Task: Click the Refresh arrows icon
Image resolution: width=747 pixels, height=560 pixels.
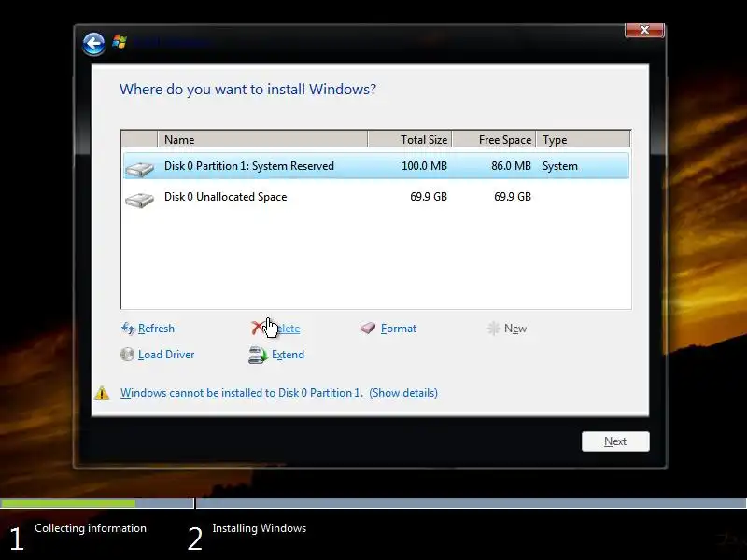Action: click(x=128, y=329)
